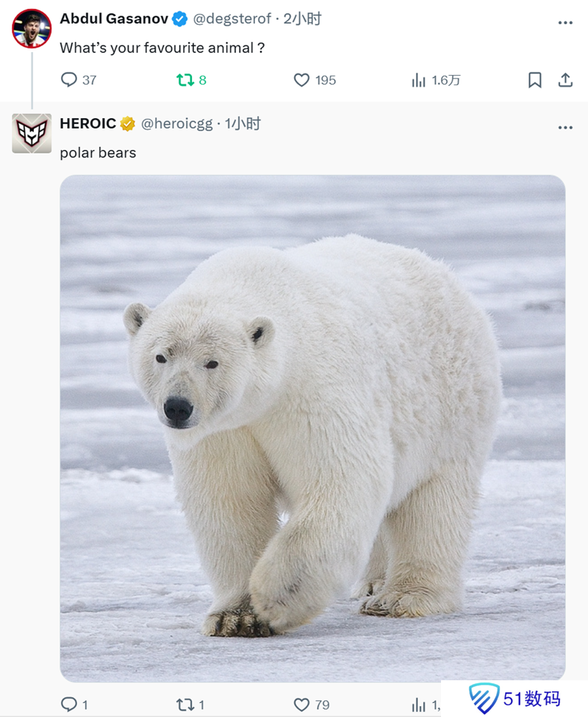Like Abdul Gasanov's favourite animal tweet
This screenshot has width=588, height=717.
[x=301, y=80]
